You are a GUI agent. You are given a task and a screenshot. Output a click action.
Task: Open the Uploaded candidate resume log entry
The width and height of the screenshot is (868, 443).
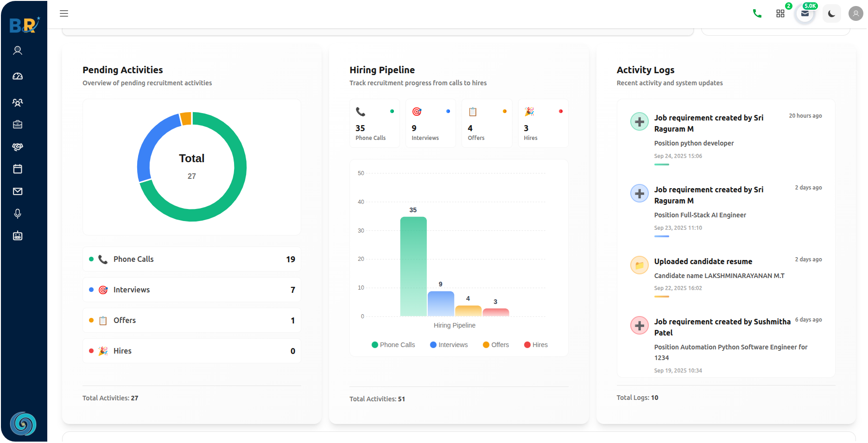tap(703, 261)
